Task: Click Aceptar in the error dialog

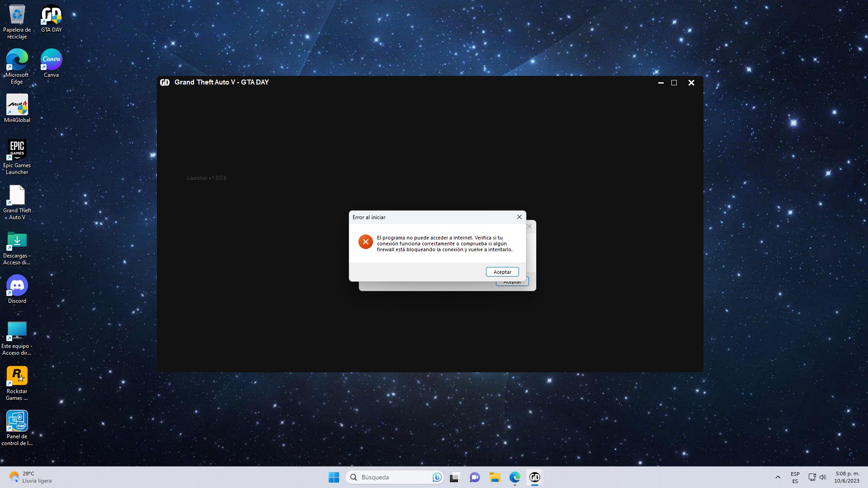Action: click(x=502, y=272)
